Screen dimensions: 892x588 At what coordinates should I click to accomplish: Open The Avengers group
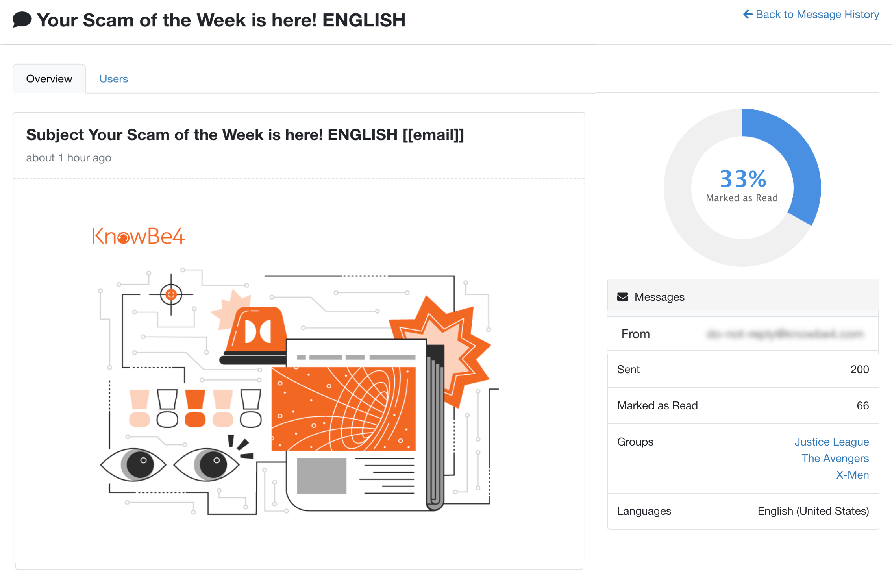point(835,458)
